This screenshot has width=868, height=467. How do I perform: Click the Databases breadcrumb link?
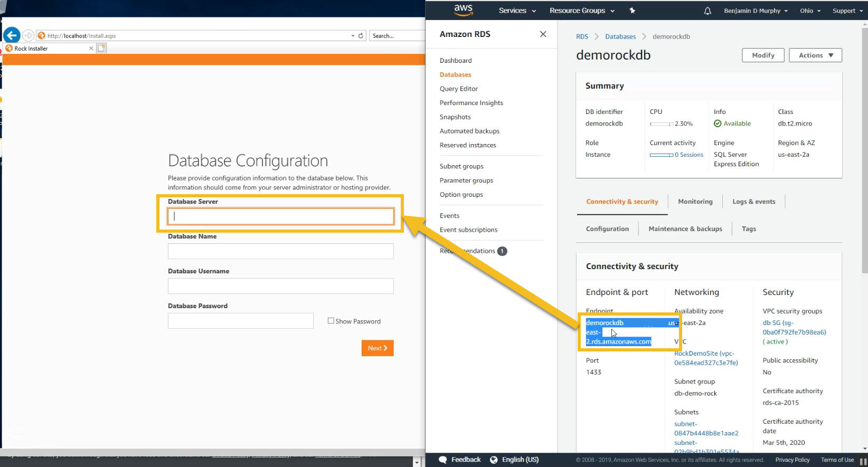(x=620, y=36)
